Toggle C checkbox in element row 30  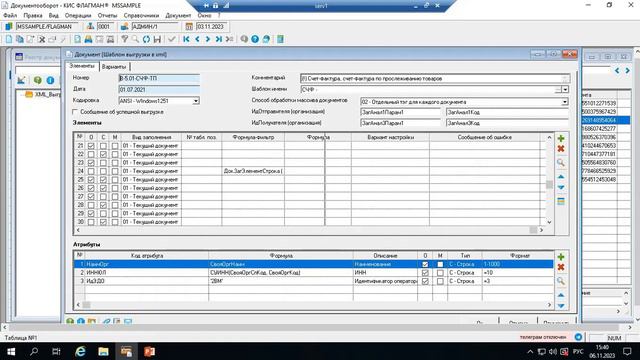tap(103, 222)
